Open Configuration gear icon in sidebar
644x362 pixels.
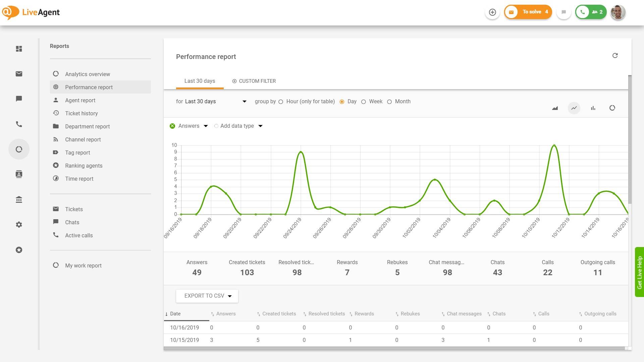click(x=19, y=225)
